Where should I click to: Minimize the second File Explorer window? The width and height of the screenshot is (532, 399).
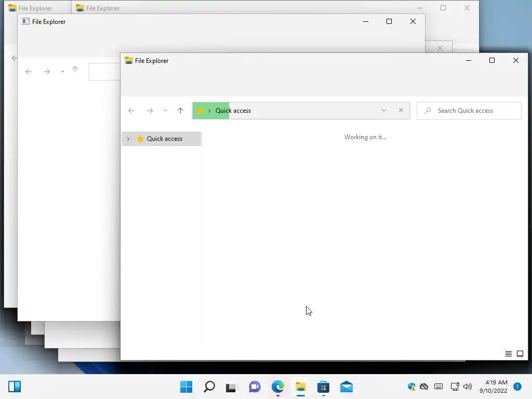click(366, 21)
